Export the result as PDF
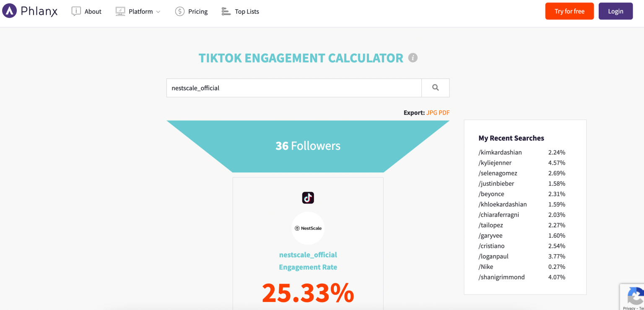Screen dimensions: 644x310 (x=445, y=112)
